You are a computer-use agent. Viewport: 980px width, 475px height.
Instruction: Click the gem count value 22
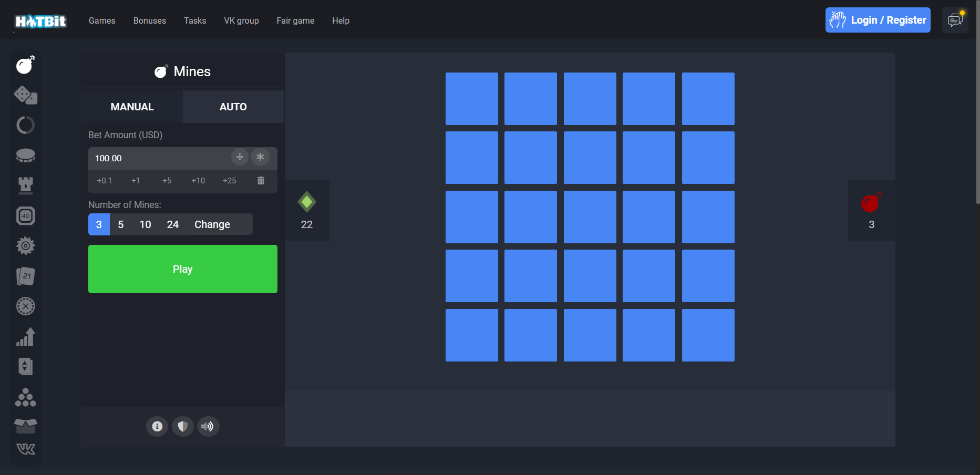point(307,224)
